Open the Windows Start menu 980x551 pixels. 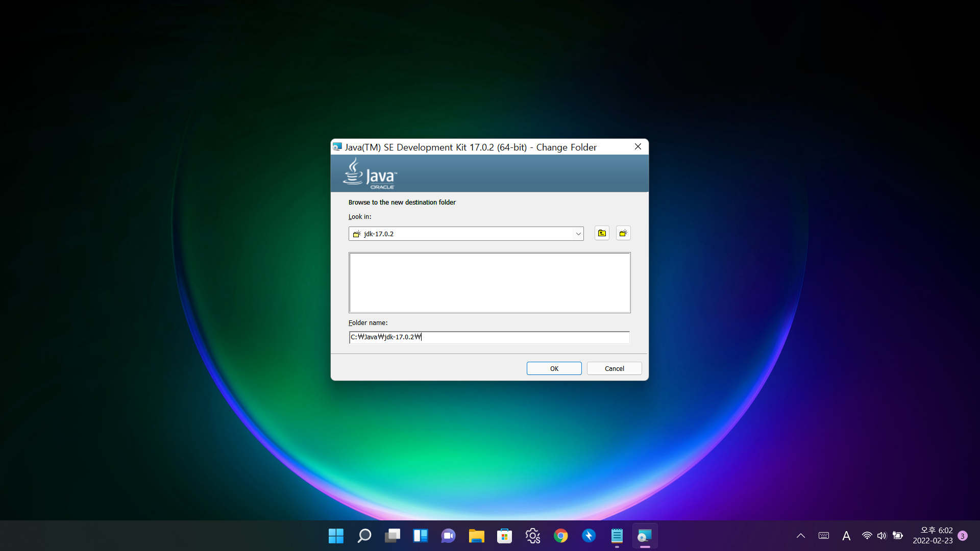pos(336,536)
